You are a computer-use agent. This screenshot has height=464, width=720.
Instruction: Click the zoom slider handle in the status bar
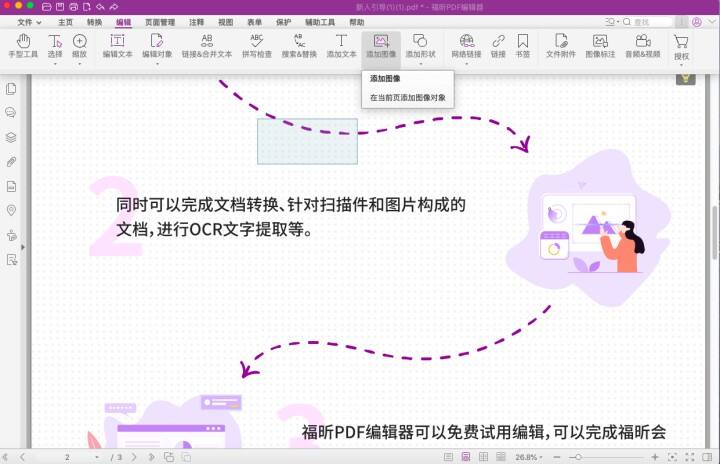(x=578, y=457)
